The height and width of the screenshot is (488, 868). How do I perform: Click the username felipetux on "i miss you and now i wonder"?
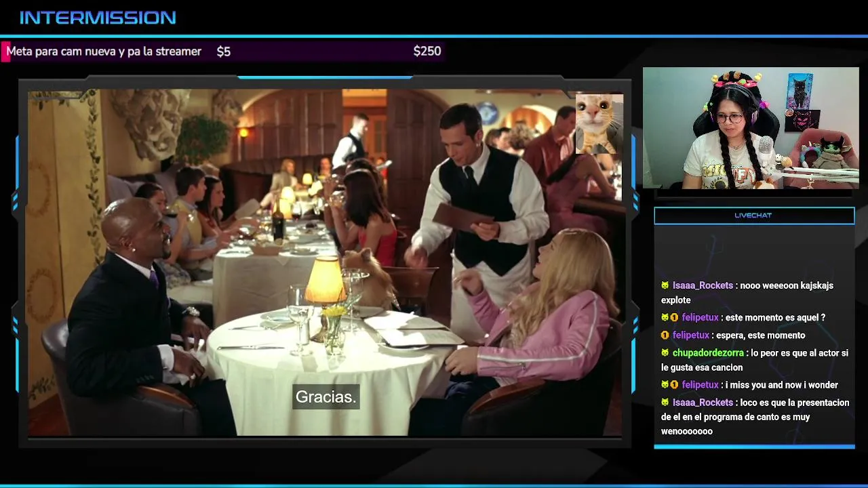(x=700, y=384)
